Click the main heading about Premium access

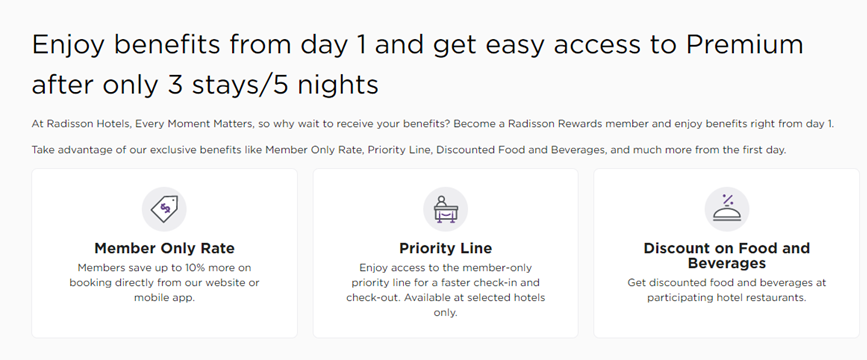pos(417,45)
